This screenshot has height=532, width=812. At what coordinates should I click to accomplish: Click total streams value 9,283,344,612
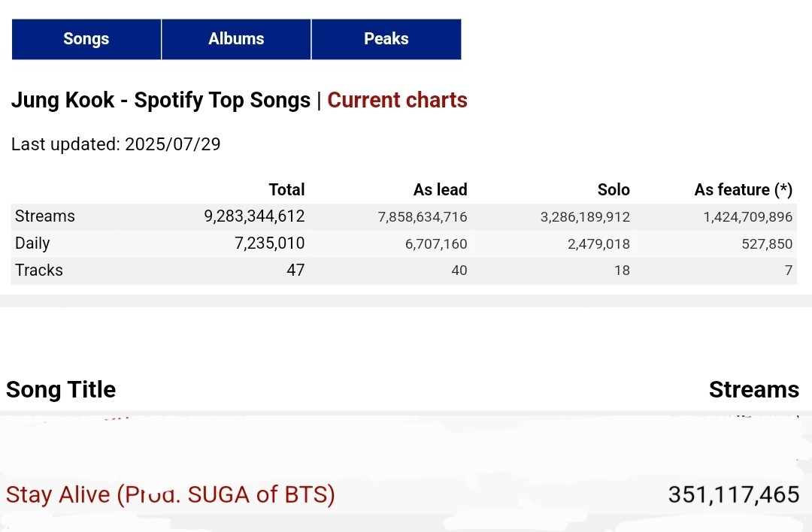(254, 216)
